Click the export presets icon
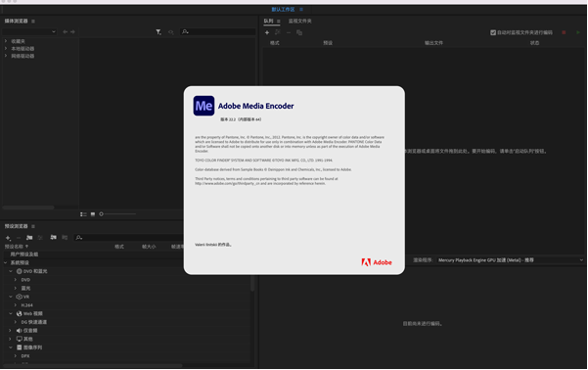The height and width of the screenshot is (370, 588). pyautogui.click(x=65, y=238)
